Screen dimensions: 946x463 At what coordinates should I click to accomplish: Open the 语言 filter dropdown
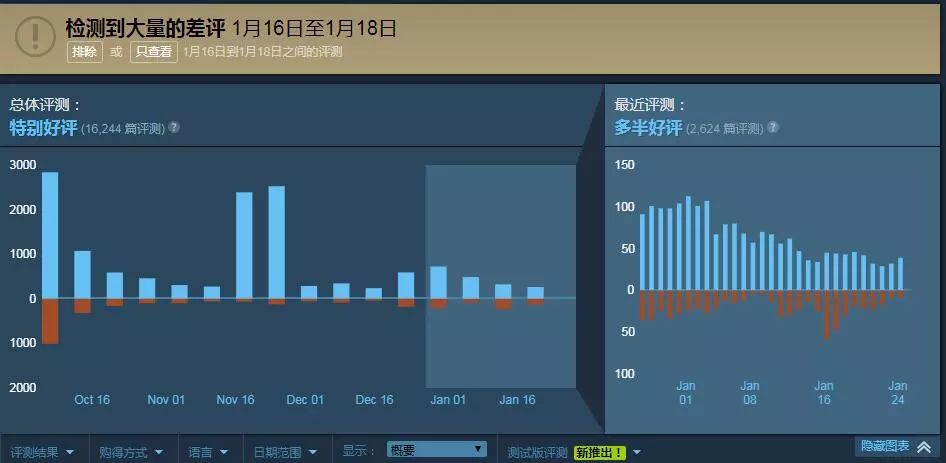click(208, 452)
